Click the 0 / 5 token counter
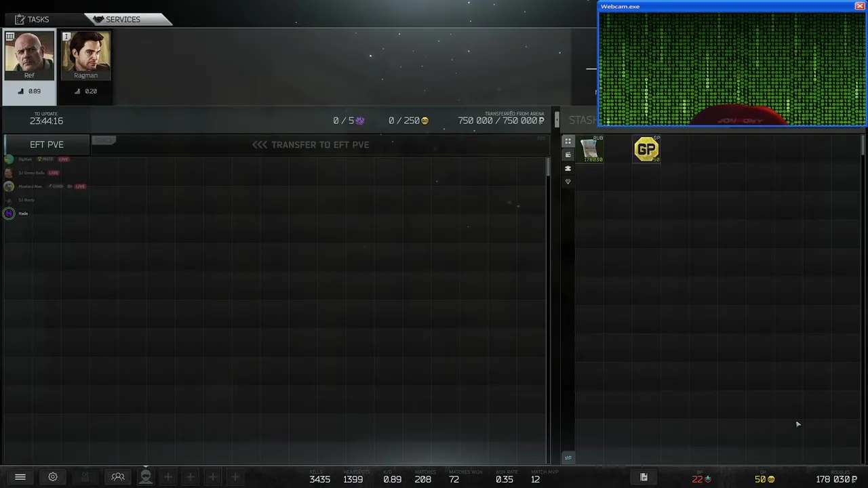The image size is (868, 488). pyautogui.click(x=349, y=121)
